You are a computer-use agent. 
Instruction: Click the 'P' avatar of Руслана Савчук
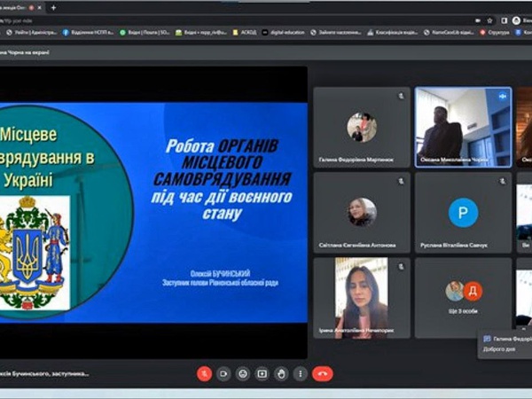(464, 213)
